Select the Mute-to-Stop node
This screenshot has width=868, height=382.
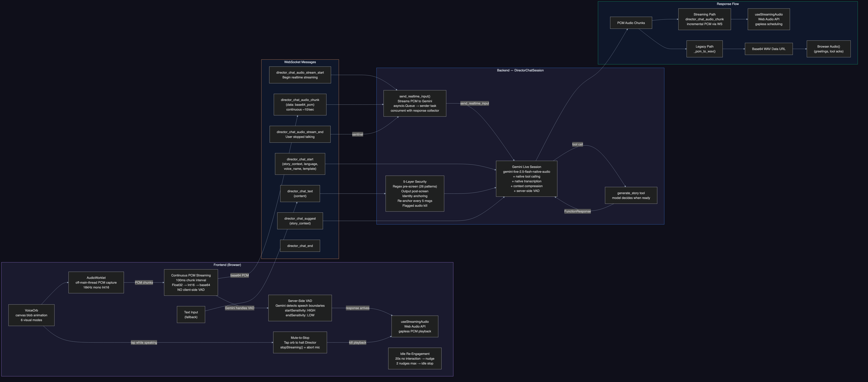click(300, 342)
